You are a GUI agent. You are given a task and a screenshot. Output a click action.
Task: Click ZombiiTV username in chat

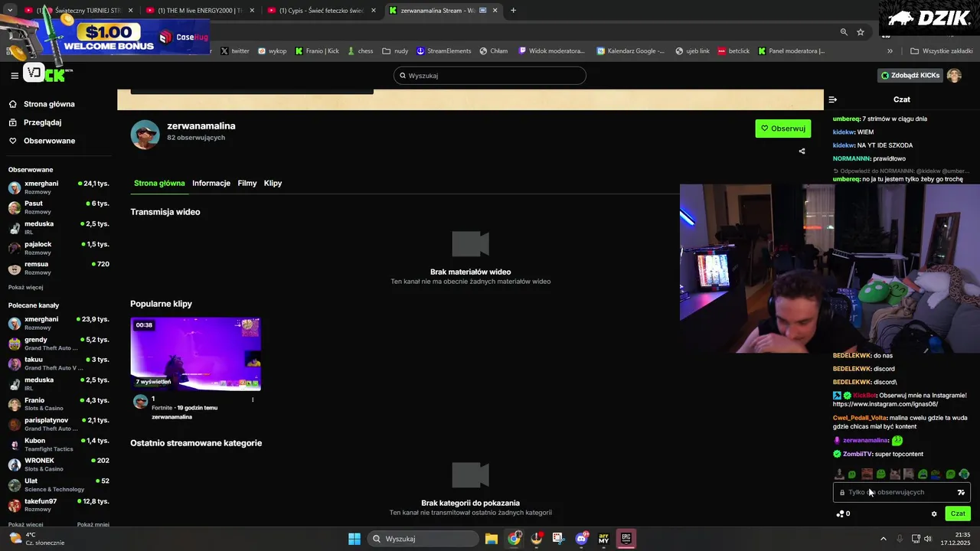857,454
